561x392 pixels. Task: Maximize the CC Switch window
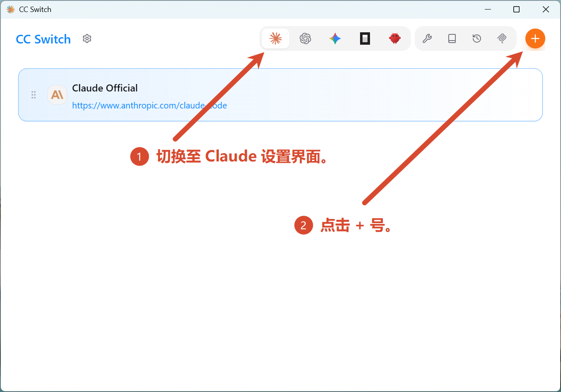pyautogui.click(x=516, y=9)
